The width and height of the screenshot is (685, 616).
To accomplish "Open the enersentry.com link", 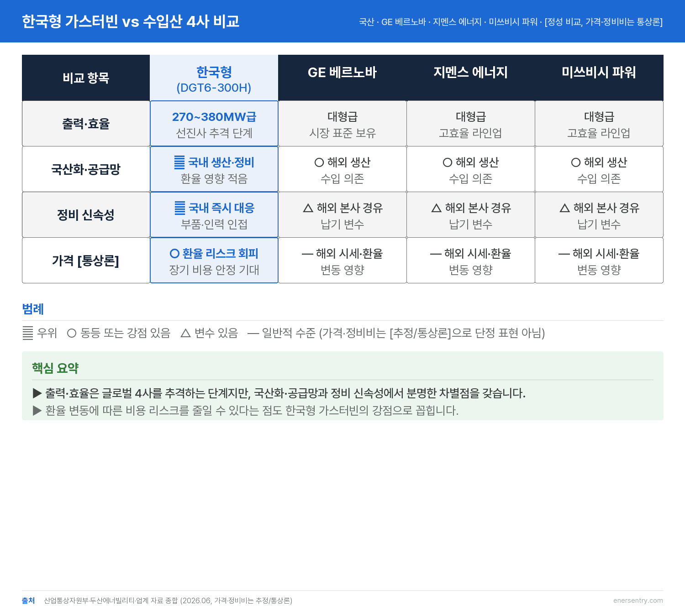I will tap(638, 600).
